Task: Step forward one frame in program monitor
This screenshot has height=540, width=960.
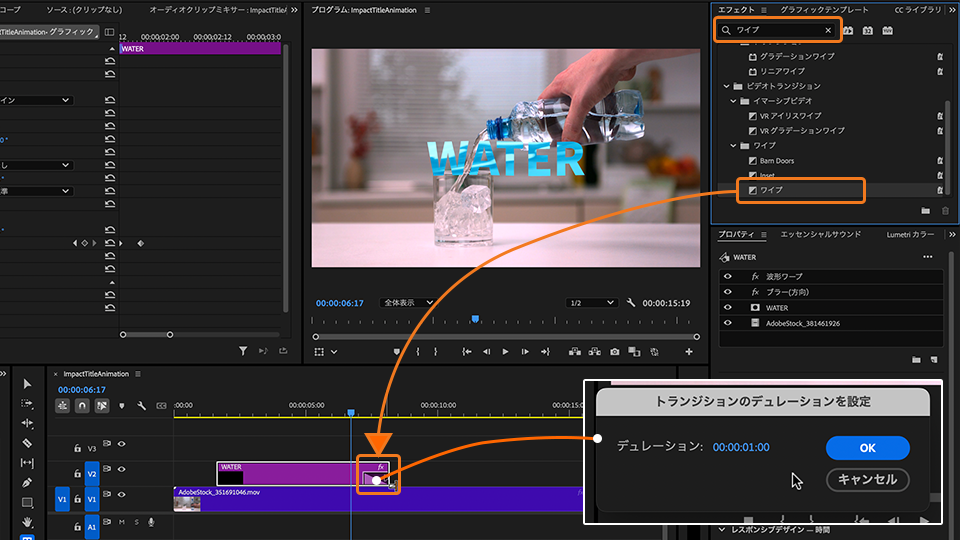Action: tap(525, 351)
